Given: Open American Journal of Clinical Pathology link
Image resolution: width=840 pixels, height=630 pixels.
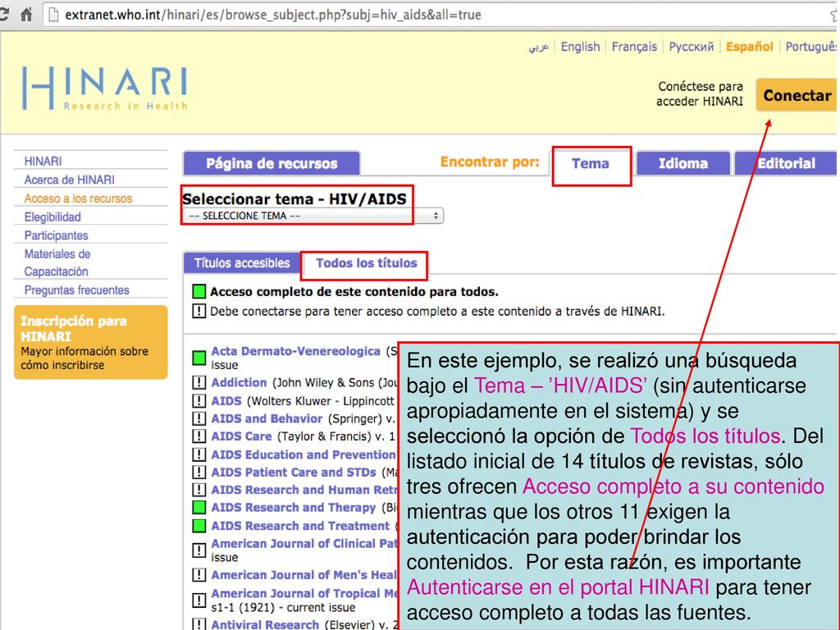Looking at the screenshot, I should [304, 543].
